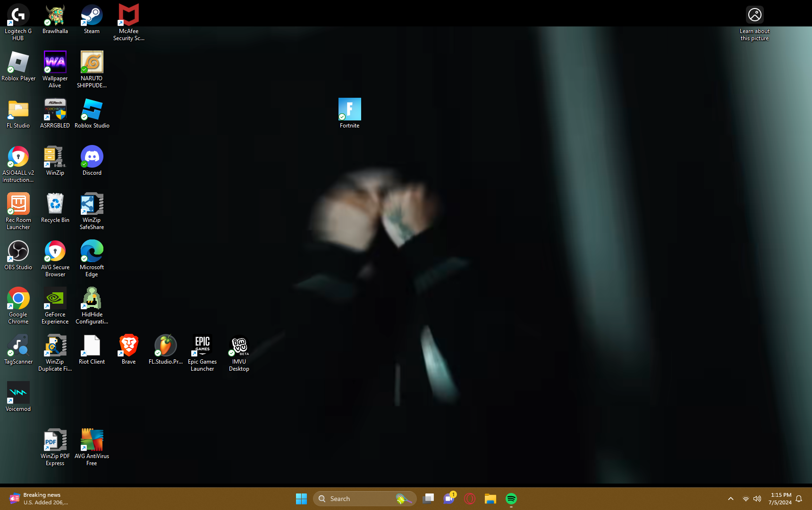Image resolution: width=812 pixels, height=510 pixels.
Task: Select the Steam desktop shortcut
Action: pos(92,19)
